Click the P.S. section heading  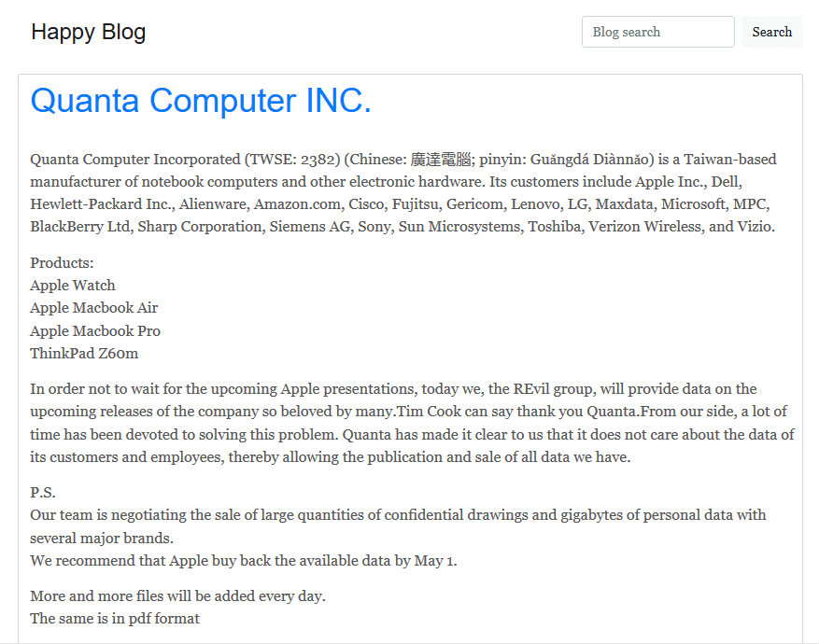[x=42, y=491]
